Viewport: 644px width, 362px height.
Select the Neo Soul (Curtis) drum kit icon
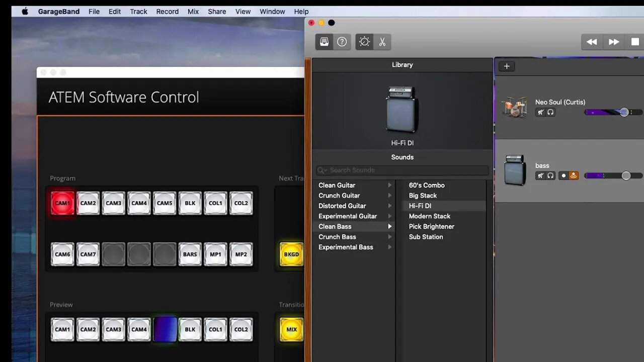(515, 107)
